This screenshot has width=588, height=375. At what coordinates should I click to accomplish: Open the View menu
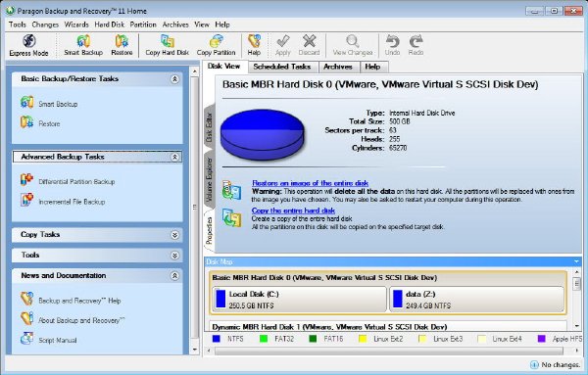[201, 24]
